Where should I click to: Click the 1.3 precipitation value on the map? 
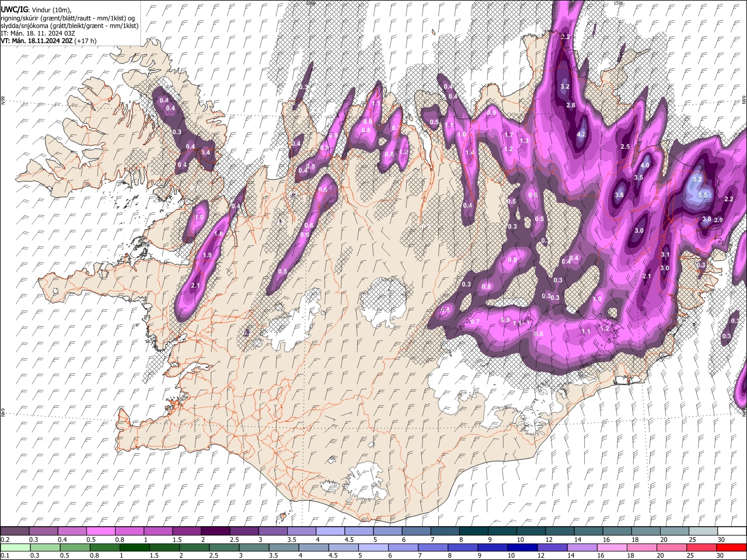(x=524, y=141)
